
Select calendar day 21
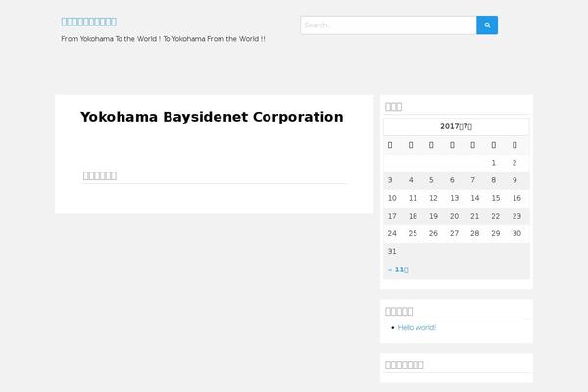coord(475,216)
